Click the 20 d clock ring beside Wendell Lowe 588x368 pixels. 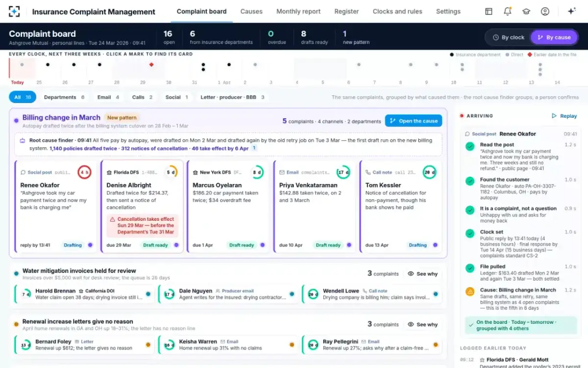tap(313, 294)
